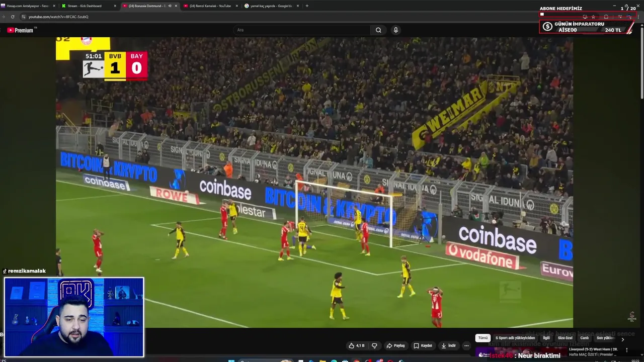644x362 pixels.
Task: Submit search with the magnifier button
Action: pyautogui.click(x=378, y=30)
